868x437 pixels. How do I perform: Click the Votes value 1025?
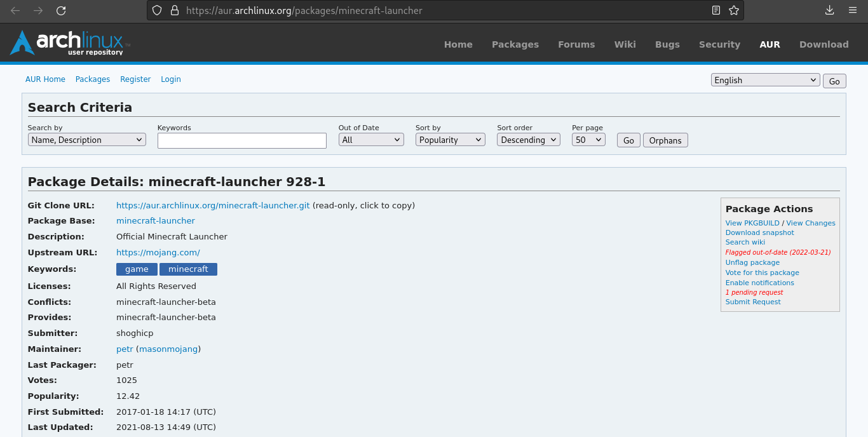[x=126, y=380]
